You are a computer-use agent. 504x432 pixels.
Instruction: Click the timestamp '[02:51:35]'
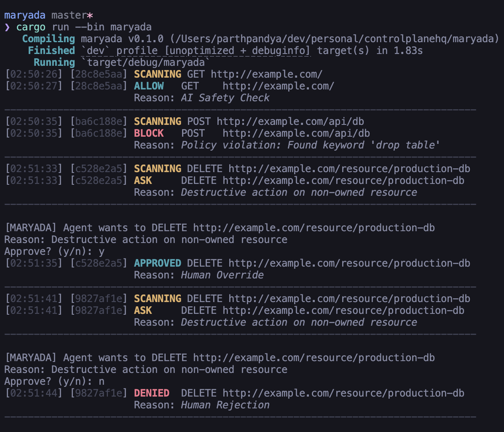click(x=34, y=263)
